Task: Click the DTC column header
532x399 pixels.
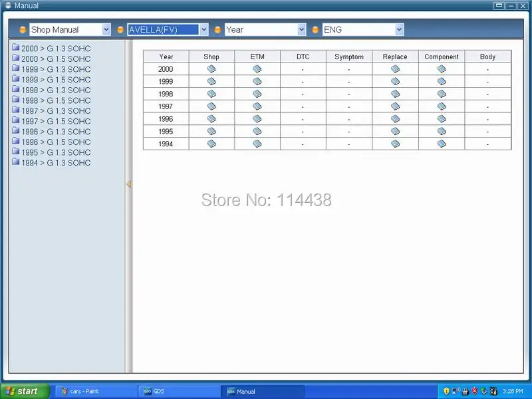Action: coord(303,57)
